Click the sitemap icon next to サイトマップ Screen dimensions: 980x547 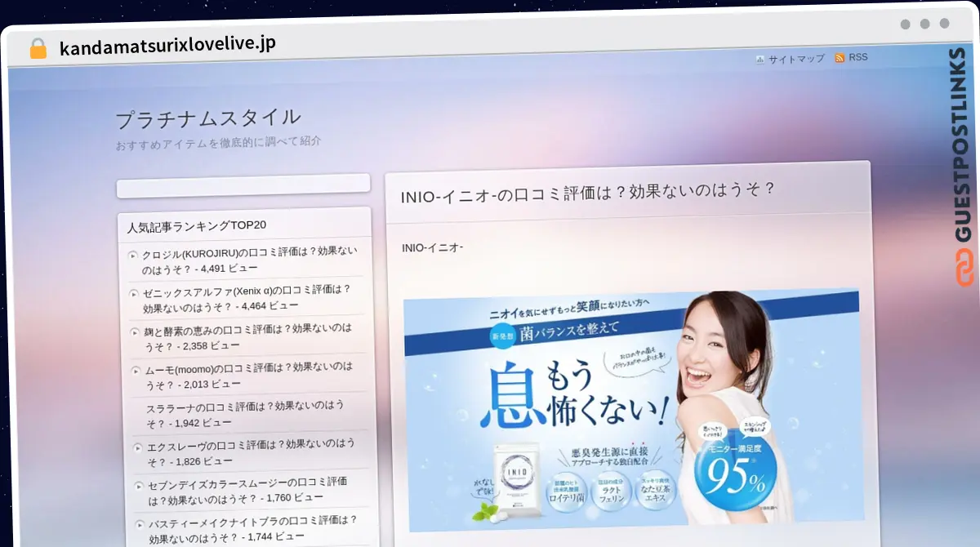tap(760, 60)
